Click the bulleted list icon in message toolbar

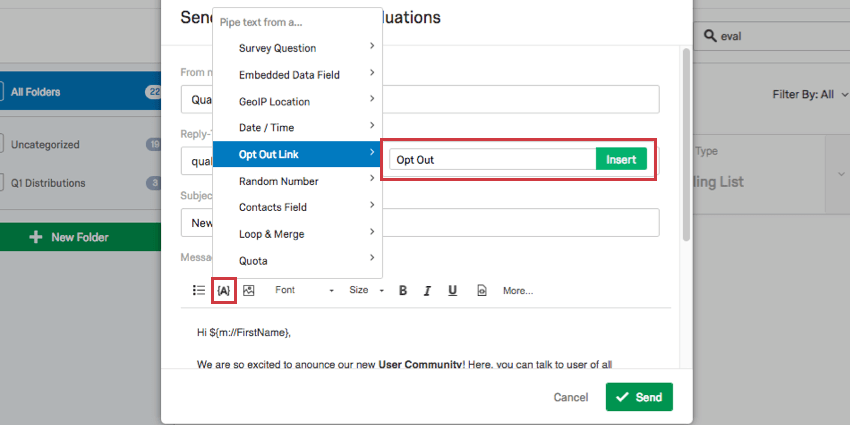coord(198,290)
